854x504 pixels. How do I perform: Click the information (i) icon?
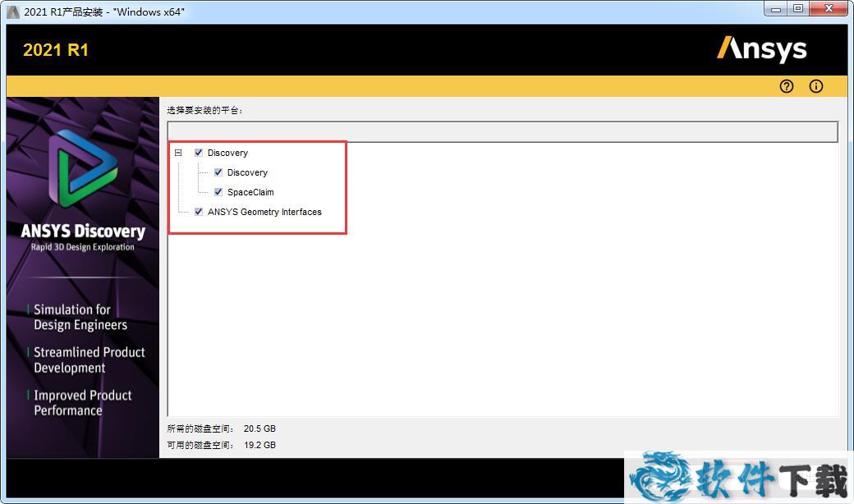(x=815, y=86)
